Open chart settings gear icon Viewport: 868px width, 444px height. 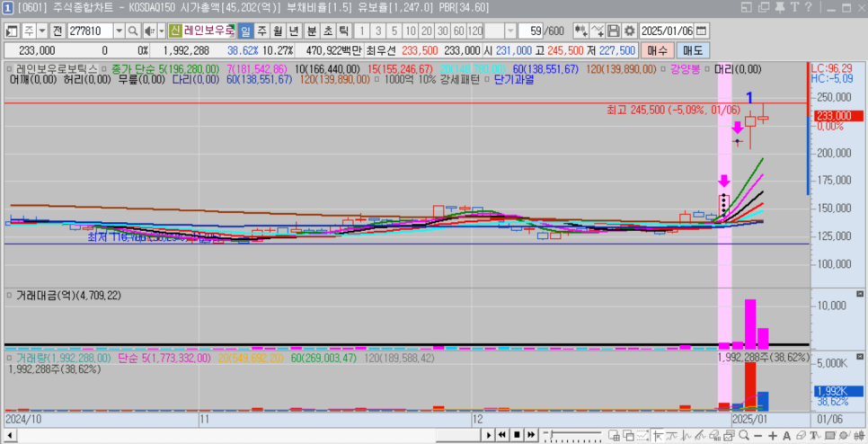629,31
